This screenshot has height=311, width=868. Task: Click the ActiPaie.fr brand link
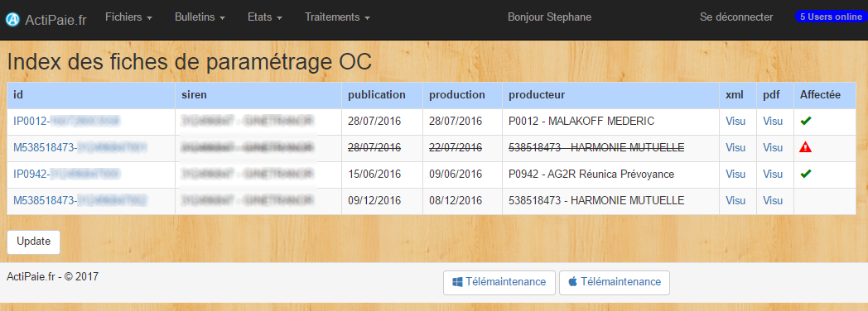pyautogui.click(x=56, y=20)
